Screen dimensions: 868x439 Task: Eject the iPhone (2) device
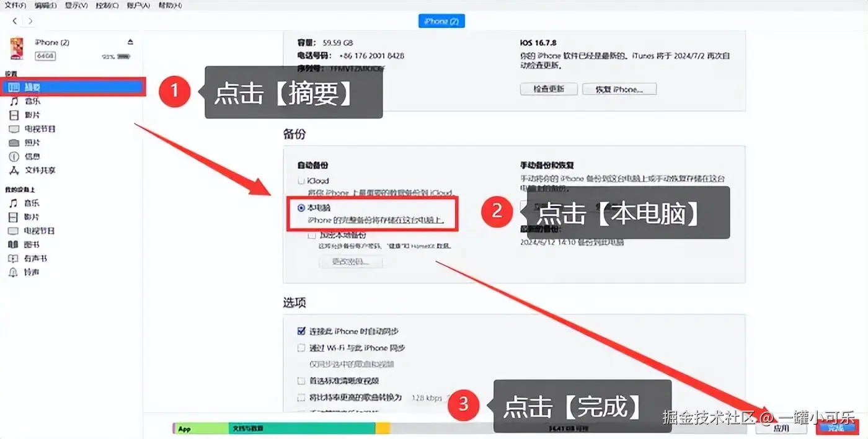click(130, 42)
